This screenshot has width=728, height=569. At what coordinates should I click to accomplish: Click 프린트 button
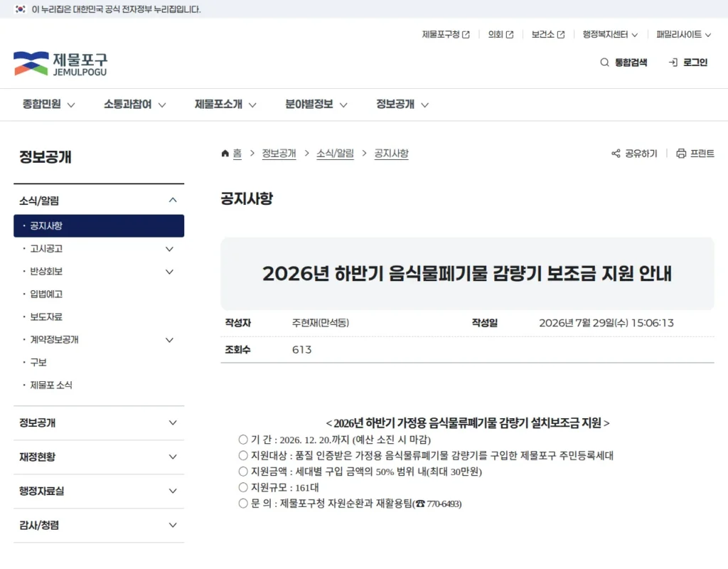(x=695, y=154)
